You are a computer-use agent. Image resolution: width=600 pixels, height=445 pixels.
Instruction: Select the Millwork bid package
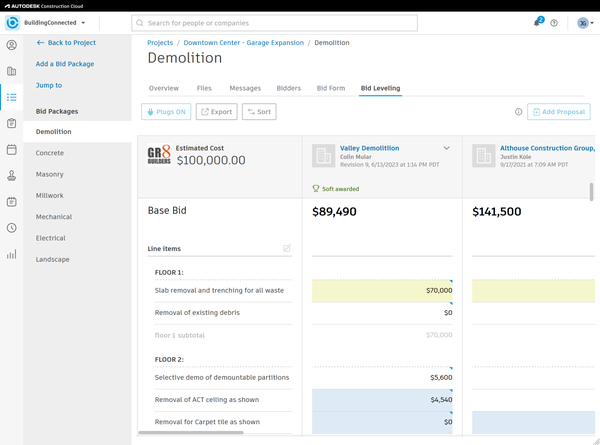[77, 196]
